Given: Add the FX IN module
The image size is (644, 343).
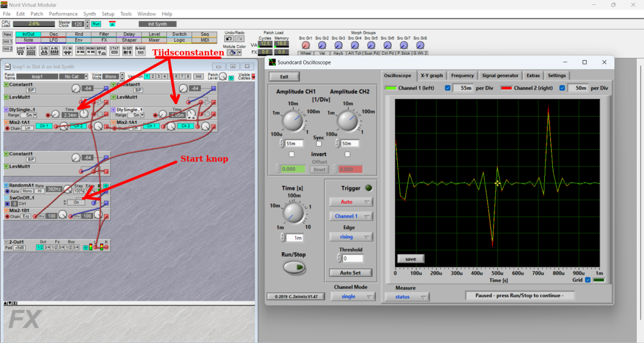Looking at the screenshot, I should tap(67, 50).
